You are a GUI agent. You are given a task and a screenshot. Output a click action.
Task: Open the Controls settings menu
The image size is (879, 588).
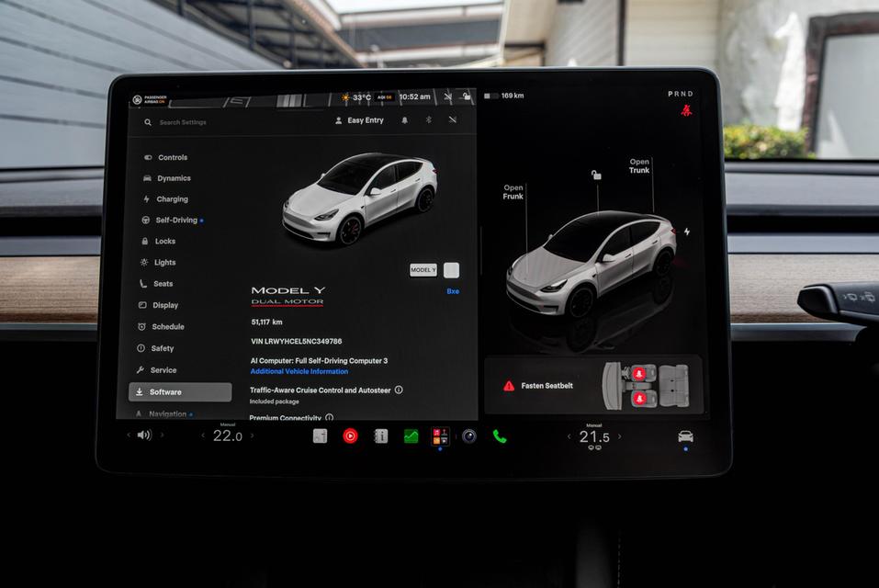[x=166, y=157]
